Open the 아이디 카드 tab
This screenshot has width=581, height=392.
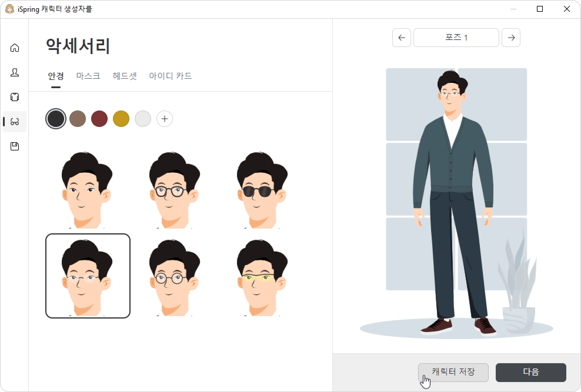[x=171, y=76]
